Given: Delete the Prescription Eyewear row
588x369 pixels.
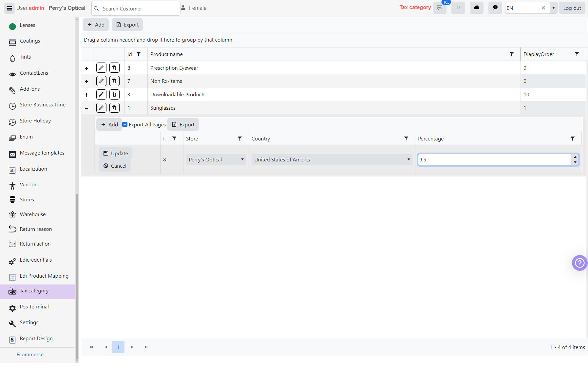Looking at the screenshot, I should point(114,68).
